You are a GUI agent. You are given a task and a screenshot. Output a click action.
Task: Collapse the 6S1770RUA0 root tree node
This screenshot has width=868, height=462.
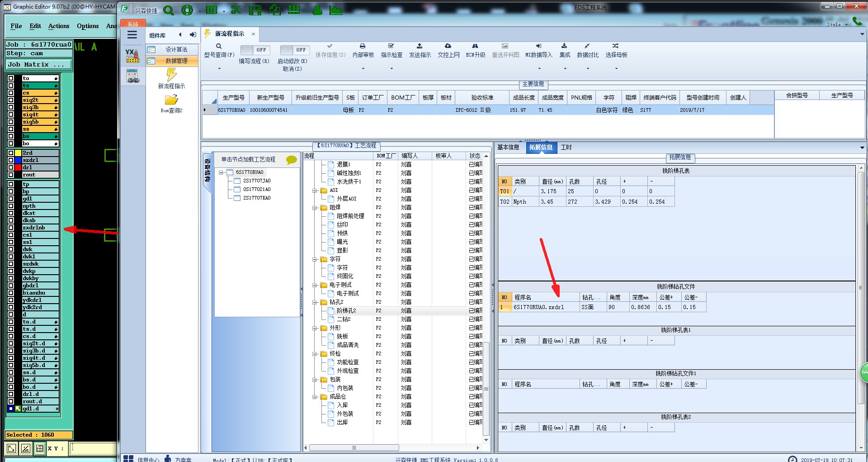pos(222,172)
